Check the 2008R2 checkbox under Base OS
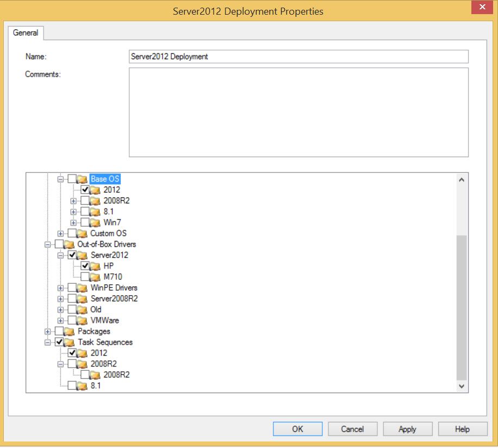The width and height of the screenshot is (498, 448). pos(85,200)
